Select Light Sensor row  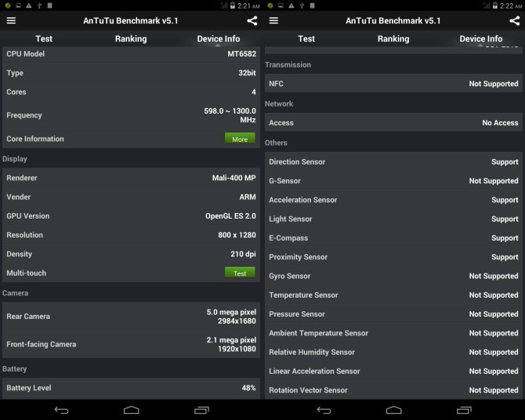(393, 219)
